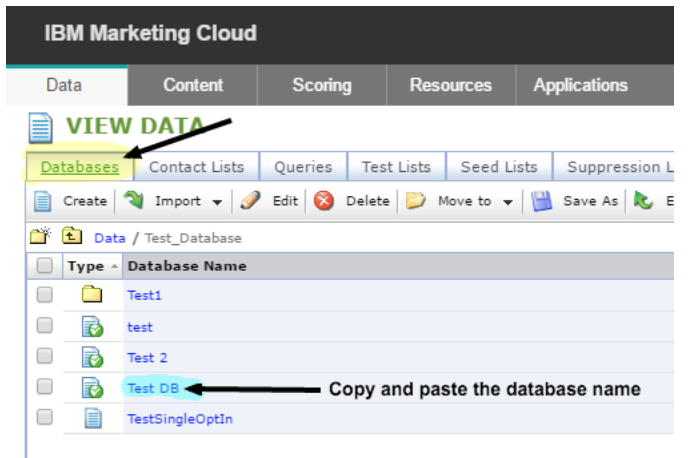Click the database icon beside test
688x458 pixels.
[x=93, y=327]
